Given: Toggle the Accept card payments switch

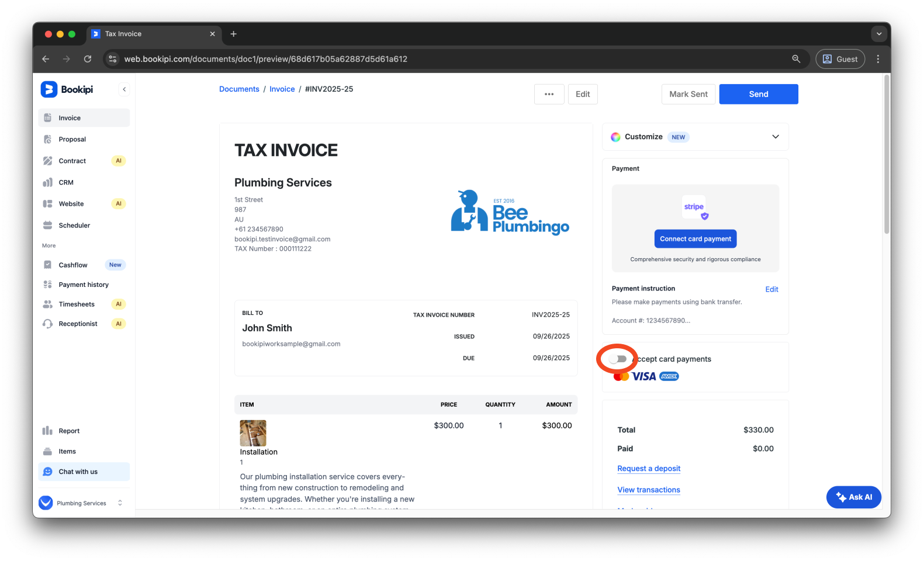Looking at the screenshot, I should coord(618,359).
